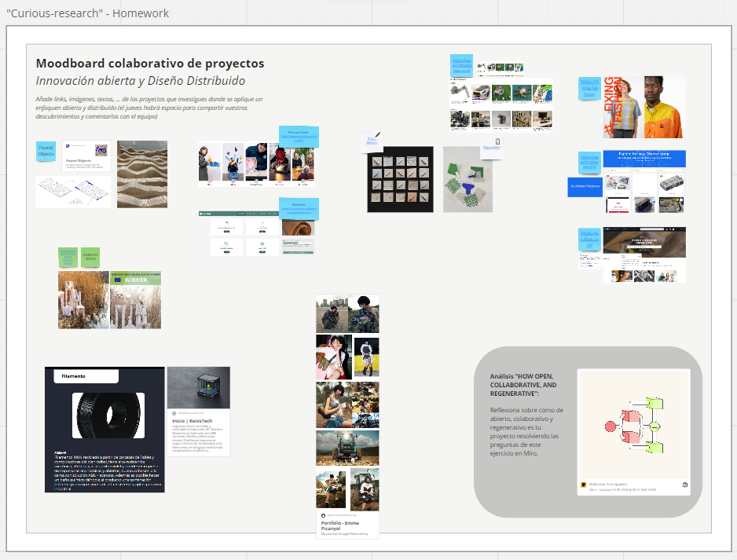Select the reed field sculpture photo
The height and width of the screenshot is (560, 737).
pos(83,300)
